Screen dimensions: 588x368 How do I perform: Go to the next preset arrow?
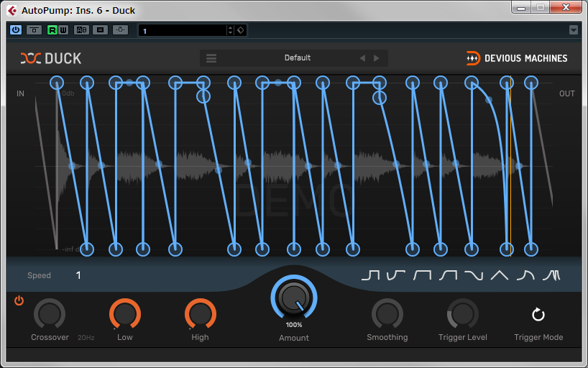[x=376, y=58]
